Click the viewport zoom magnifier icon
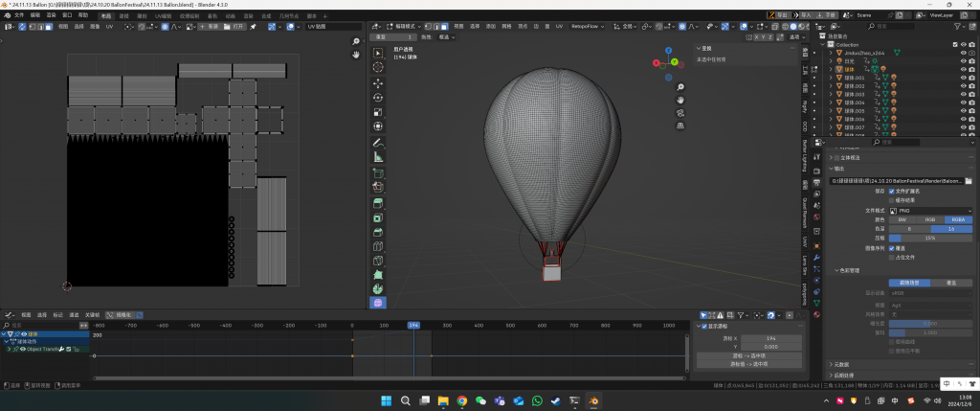Viewport: 980px width, 411px height. click(679, 86)
